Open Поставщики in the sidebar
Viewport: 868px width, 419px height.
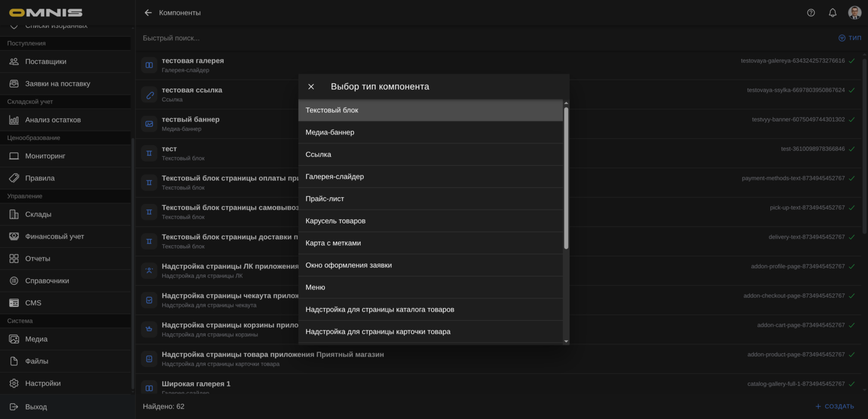click(x=46, y=61)
